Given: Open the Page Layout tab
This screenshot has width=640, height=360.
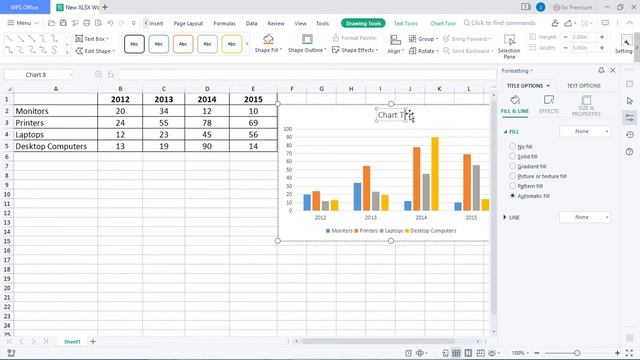Looking at the screenshot, I should click(188, 23).
